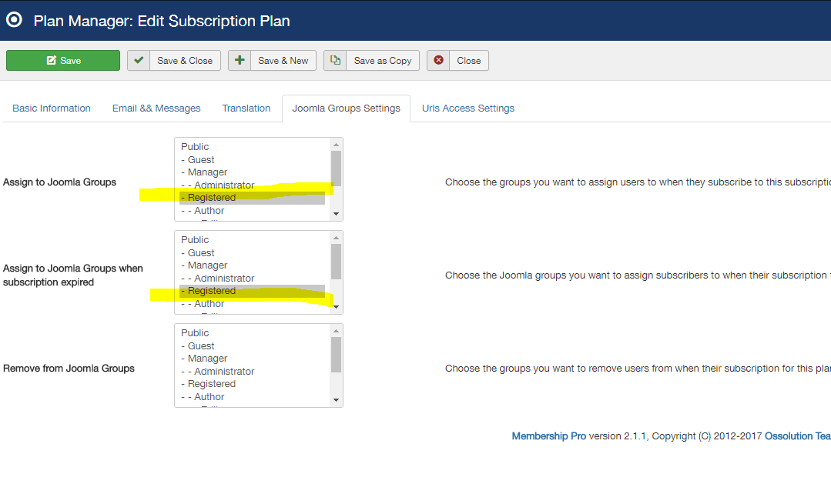This screenshot has height=504, width=831.
Task: Click scrollbar thumb of subscription expired groups list
Action: [x=336, y=262]
